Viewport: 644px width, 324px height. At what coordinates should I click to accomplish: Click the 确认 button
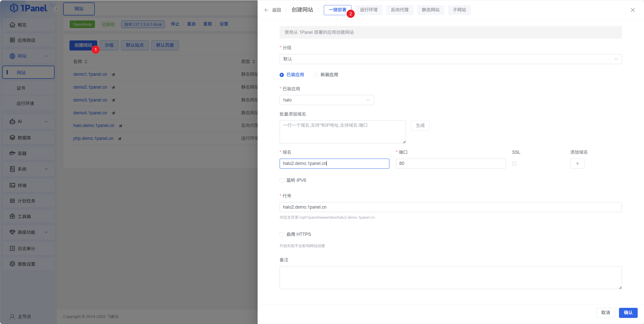click(628, 313)
